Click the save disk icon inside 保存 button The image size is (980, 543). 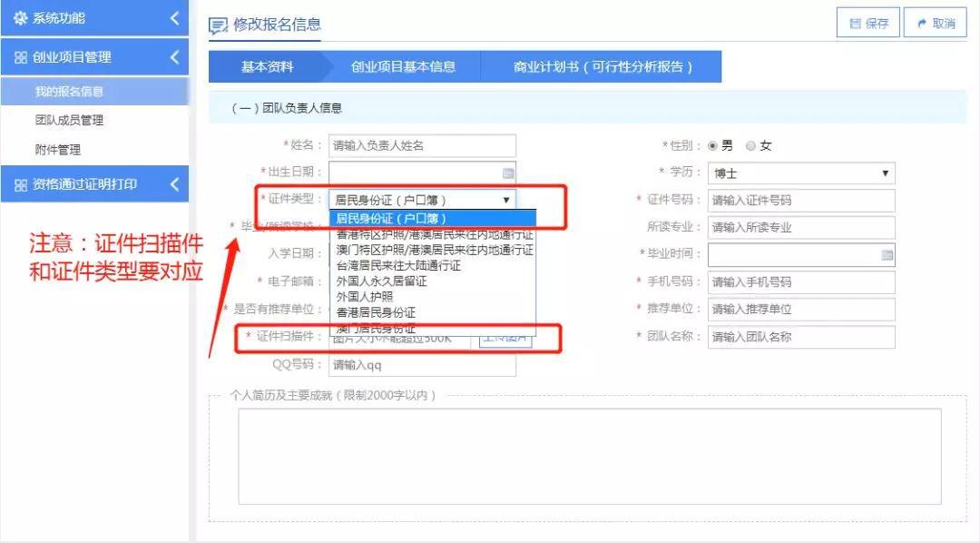(x=854, y=23)
